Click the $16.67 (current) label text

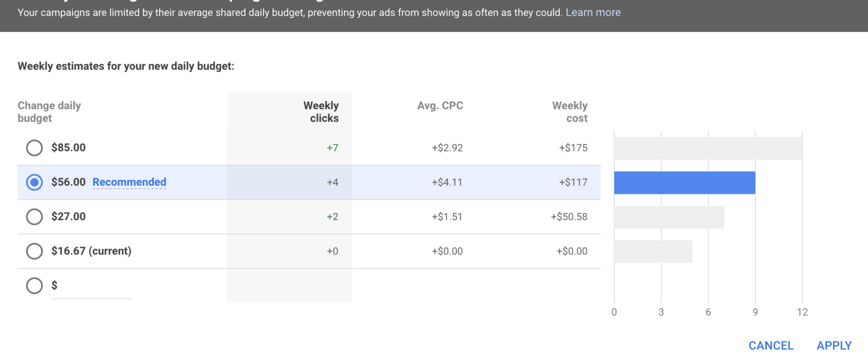click(x=91, y=251)
